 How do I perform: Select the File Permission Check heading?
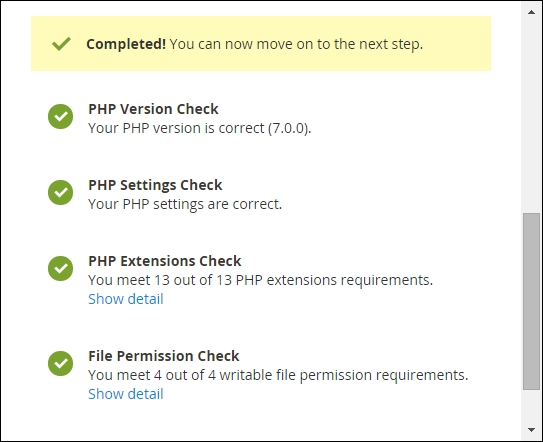click(x=163, y=356)
